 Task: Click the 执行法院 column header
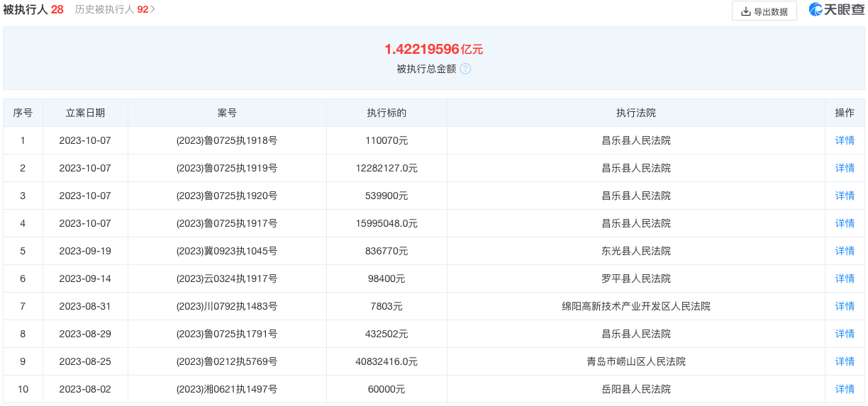pos(635,113)
